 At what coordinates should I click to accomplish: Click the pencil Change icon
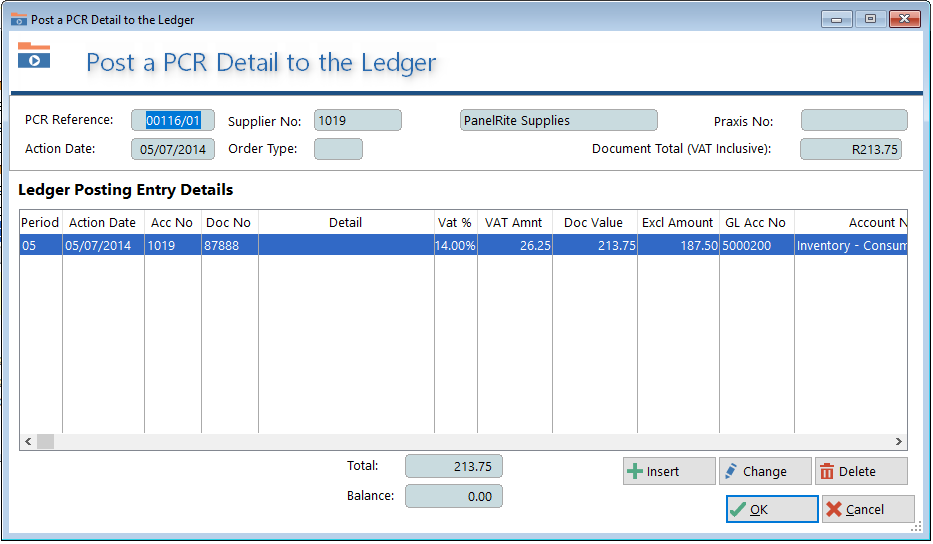coord(731,471)
